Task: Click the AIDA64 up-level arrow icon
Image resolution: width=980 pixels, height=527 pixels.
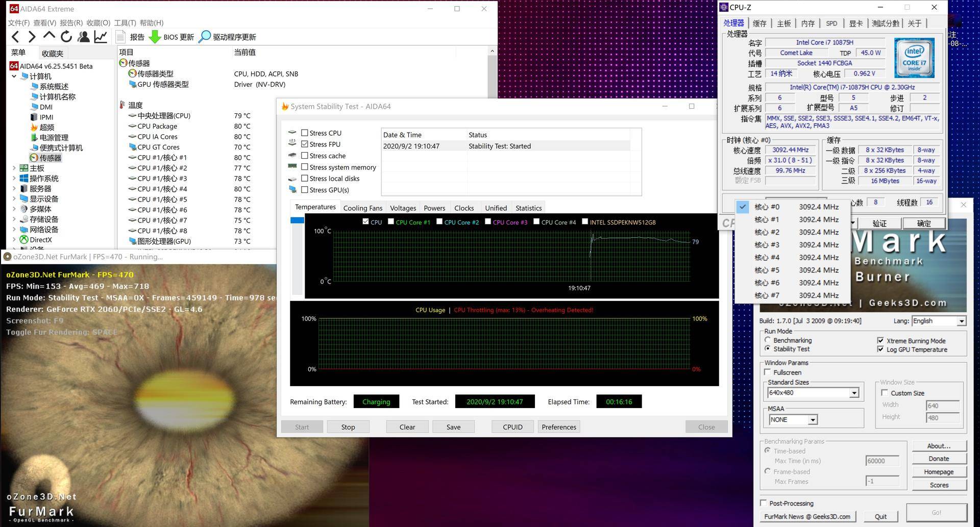Action: (x=49, y=36)
